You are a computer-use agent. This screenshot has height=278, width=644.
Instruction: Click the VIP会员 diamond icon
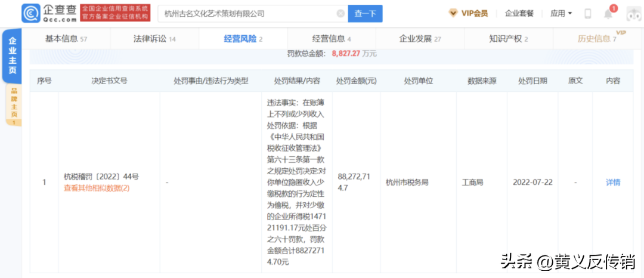pos(453,13)
